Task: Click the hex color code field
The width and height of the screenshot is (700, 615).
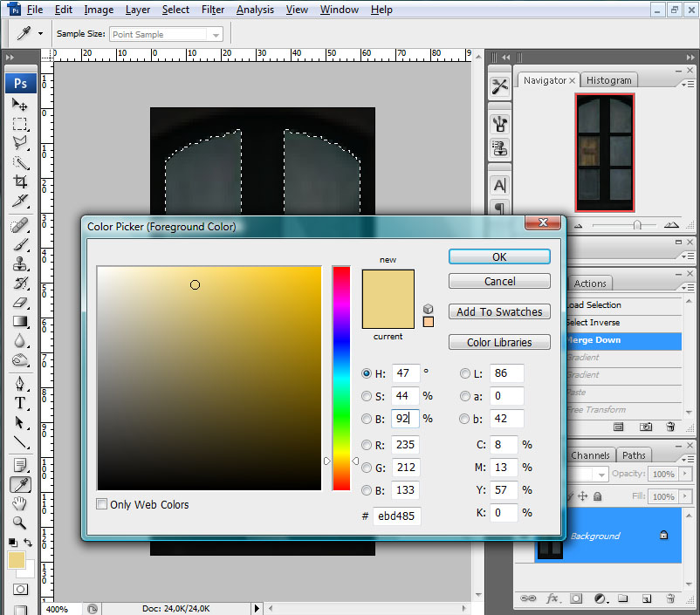Action: pos(396,516)
